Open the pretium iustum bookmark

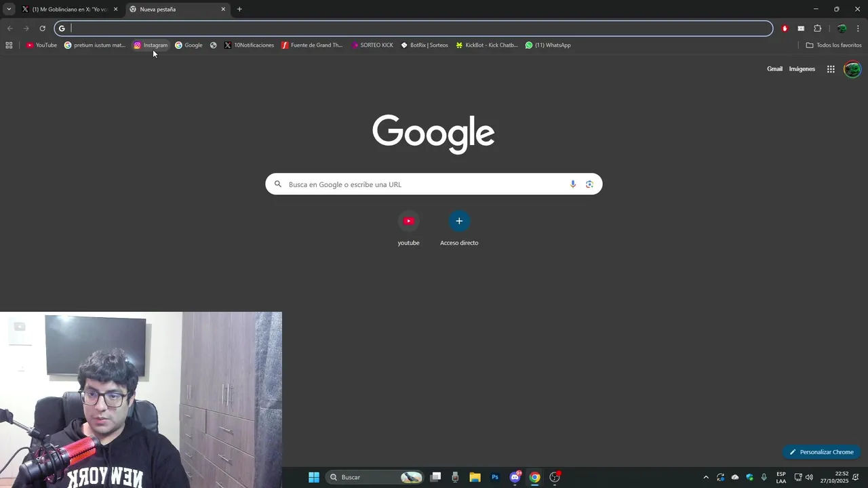(x=95, y=45)
